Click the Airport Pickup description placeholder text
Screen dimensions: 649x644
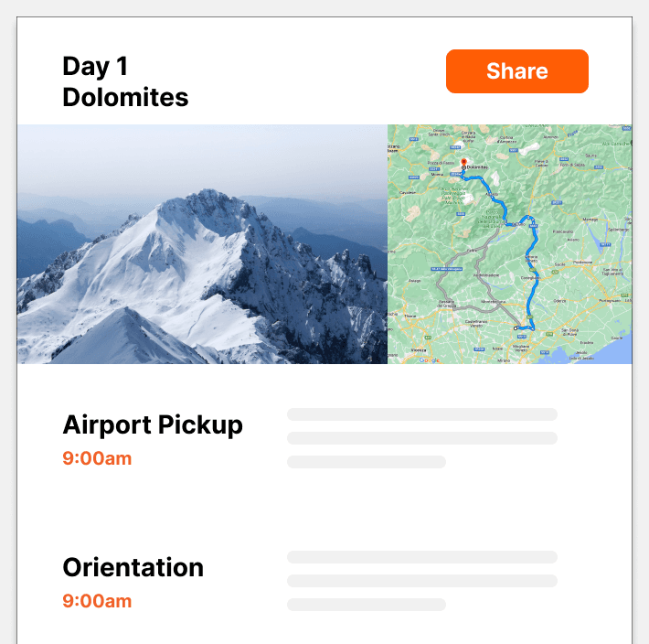point(421,437)
